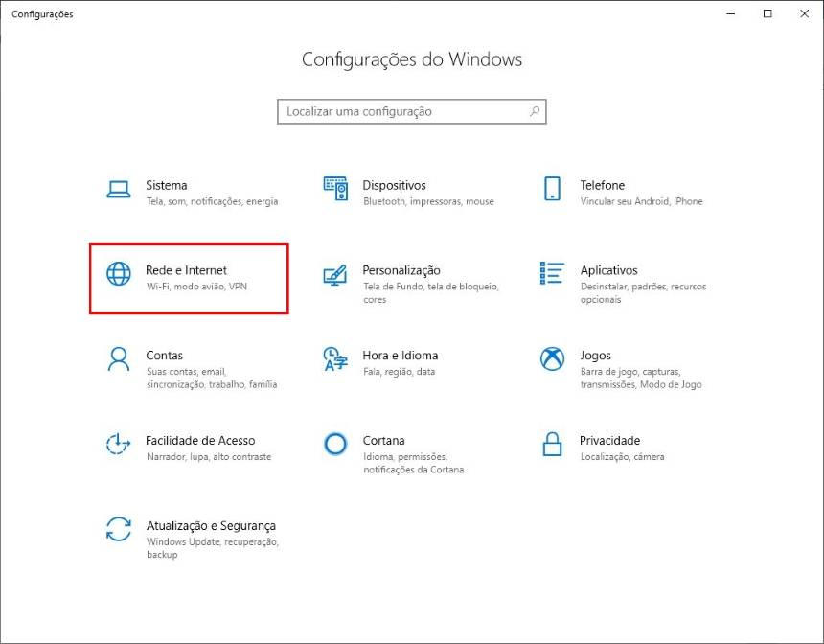Click 'Windows Update, recuperação, backup' description
This screenshot has width=824, height=644.
click(x=213, y=548)
